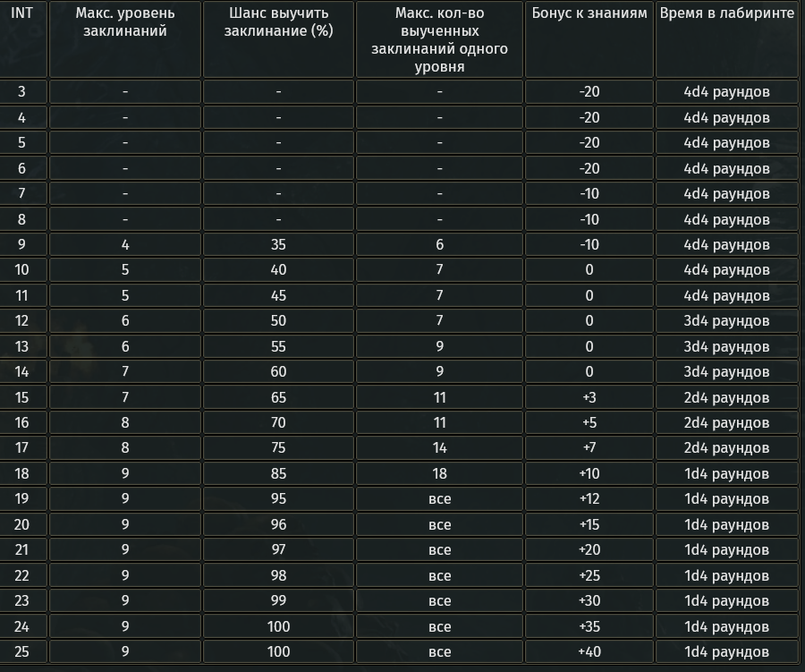Image resolution: width=805 pixels, height=672 pixels.
Task: Click '4d4 раундов' in INT 3 row
Action: click(x=726, y=91)
